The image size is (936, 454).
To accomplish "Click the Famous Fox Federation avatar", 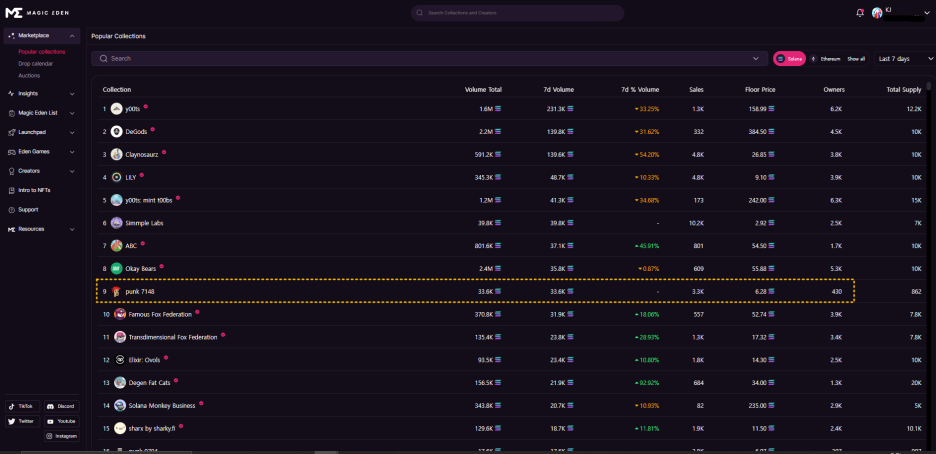I will coord(120,314).
